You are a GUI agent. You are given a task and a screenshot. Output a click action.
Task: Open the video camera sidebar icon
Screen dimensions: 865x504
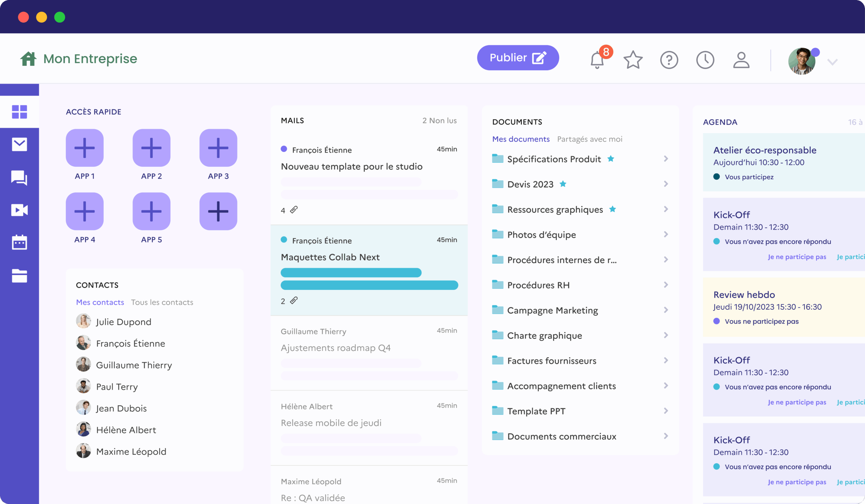click(x=20, y=210)
